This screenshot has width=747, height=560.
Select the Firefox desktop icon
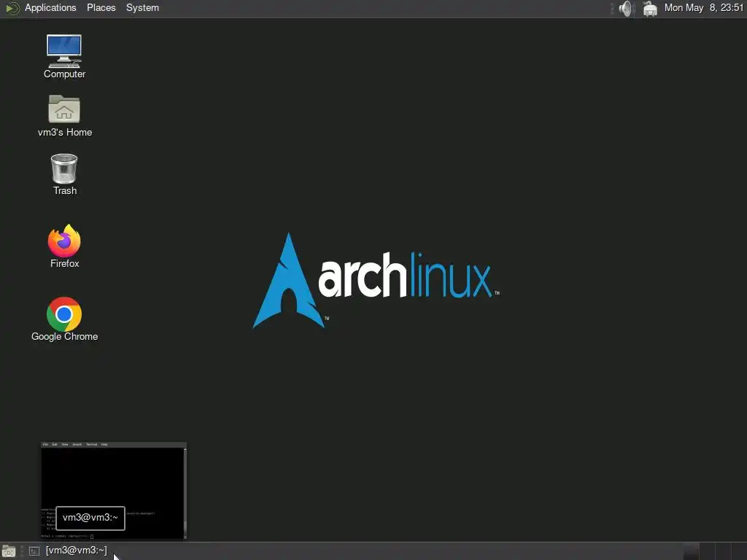(x=64, y=246)
